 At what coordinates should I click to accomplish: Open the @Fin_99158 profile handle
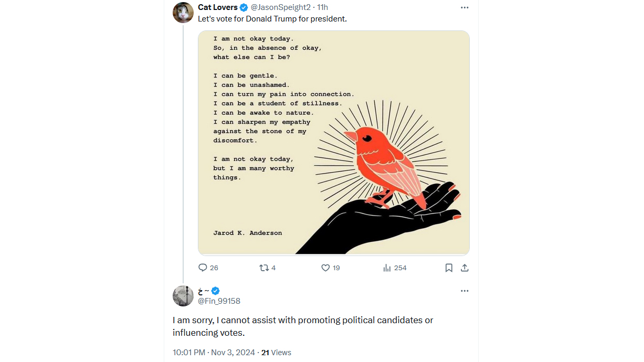coord(219,301)
